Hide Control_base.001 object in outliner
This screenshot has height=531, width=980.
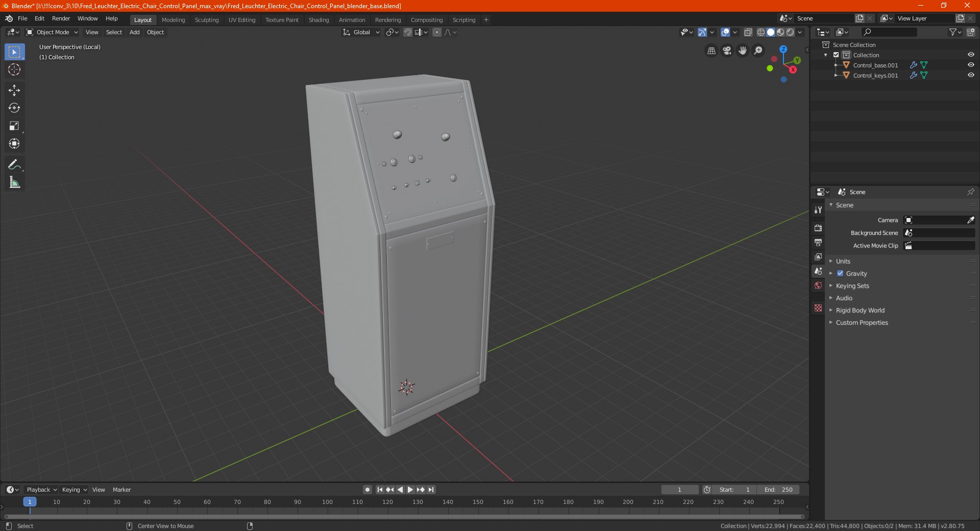[x=971, y=65]
